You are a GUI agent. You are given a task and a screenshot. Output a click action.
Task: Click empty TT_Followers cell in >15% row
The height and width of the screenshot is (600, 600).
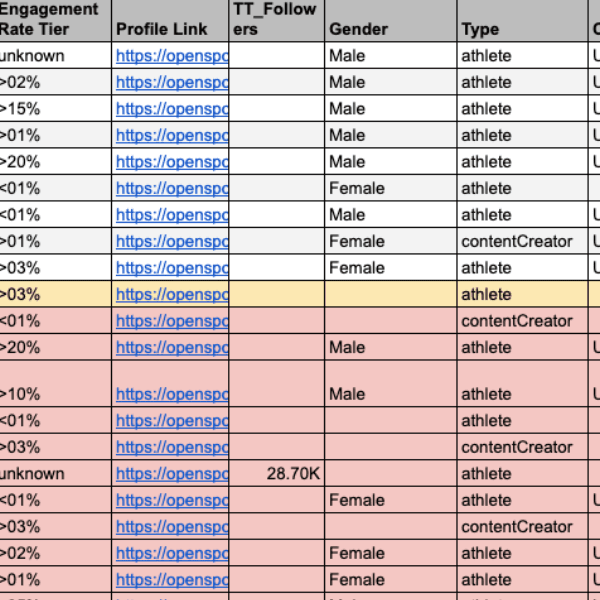click(x=276, y=109)
